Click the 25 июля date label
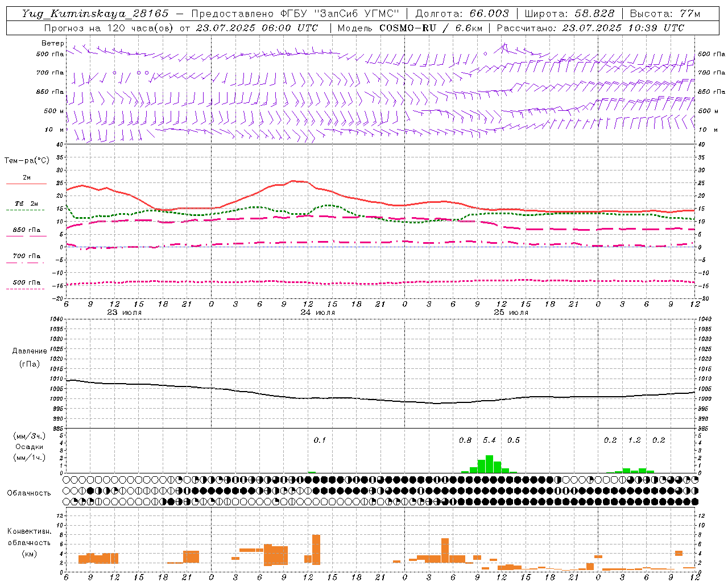The height and width of the screenshot is (582, 728). pyautogui.click(x=511, y=312)
